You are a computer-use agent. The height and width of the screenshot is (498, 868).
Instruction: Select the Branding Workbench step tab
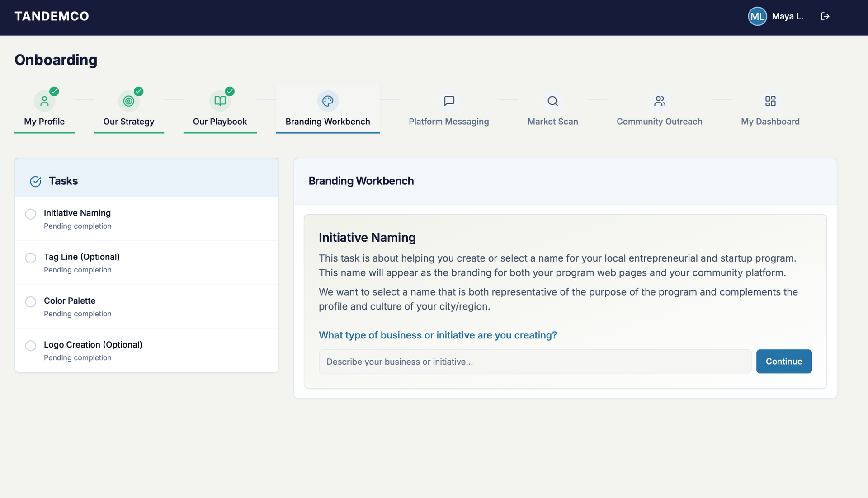(x=328, y=109)
